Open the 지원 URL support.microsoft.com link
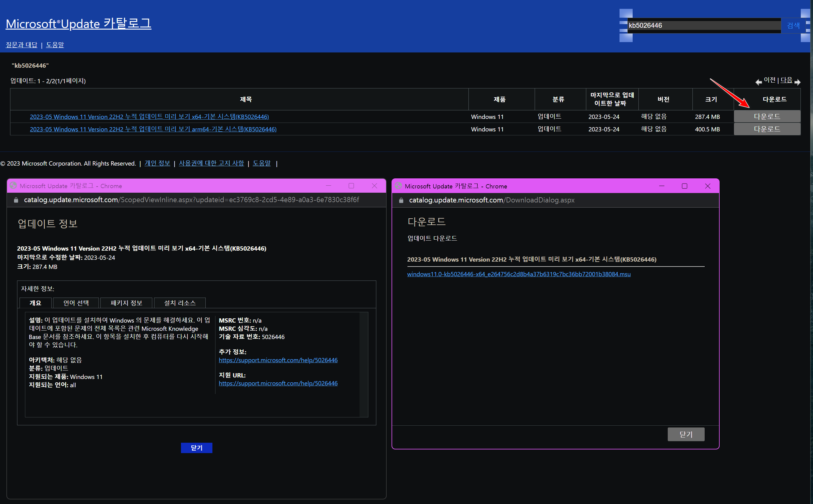This screenshot has height=504, width=813. click(278, 383)
